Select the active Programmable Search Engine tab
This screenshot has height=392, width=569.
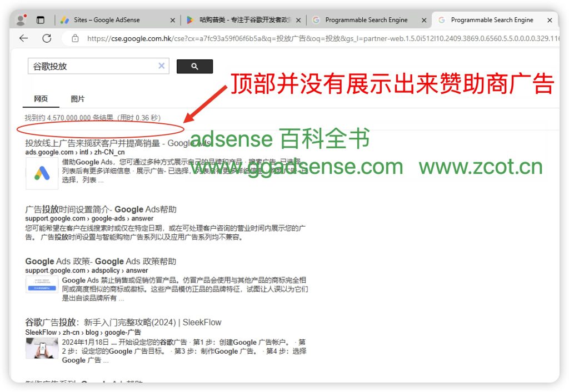[494, 20]
